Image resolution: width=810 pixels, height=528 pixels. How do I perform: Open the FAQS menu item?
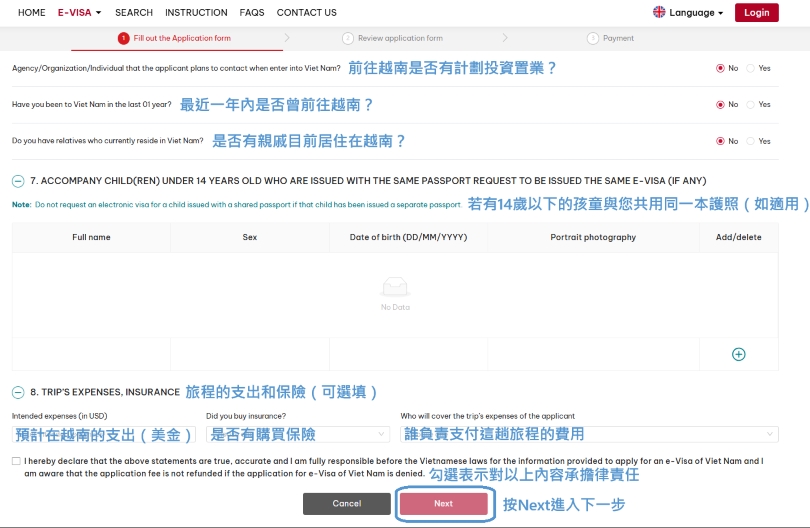coord(252,12)
